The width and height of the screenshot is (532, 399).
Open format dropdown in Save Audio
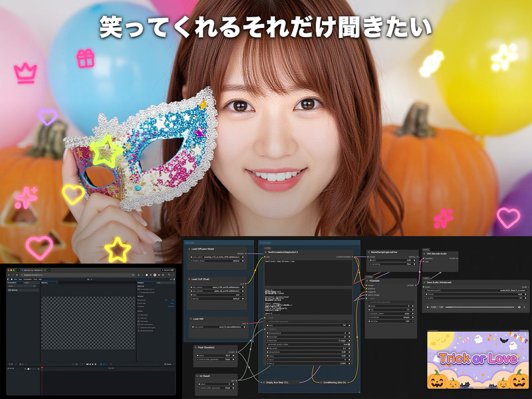pos(476,294)
